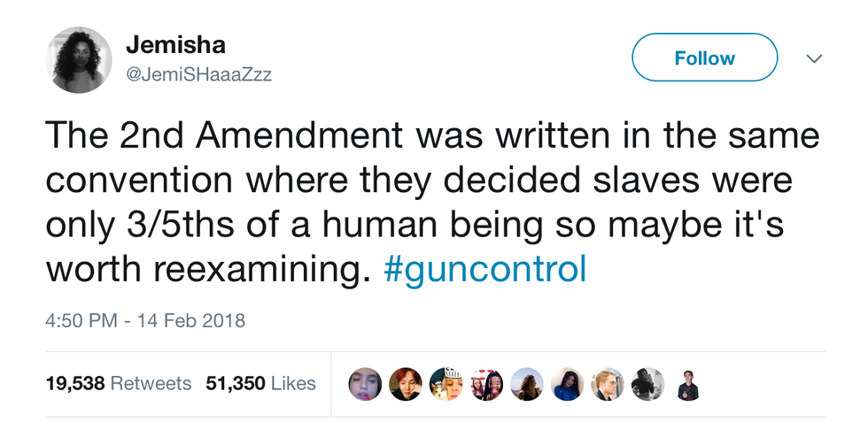View the 51,350 Likes list
The height and width of the screenshot is (422, 868).
(x=260, y=383)
